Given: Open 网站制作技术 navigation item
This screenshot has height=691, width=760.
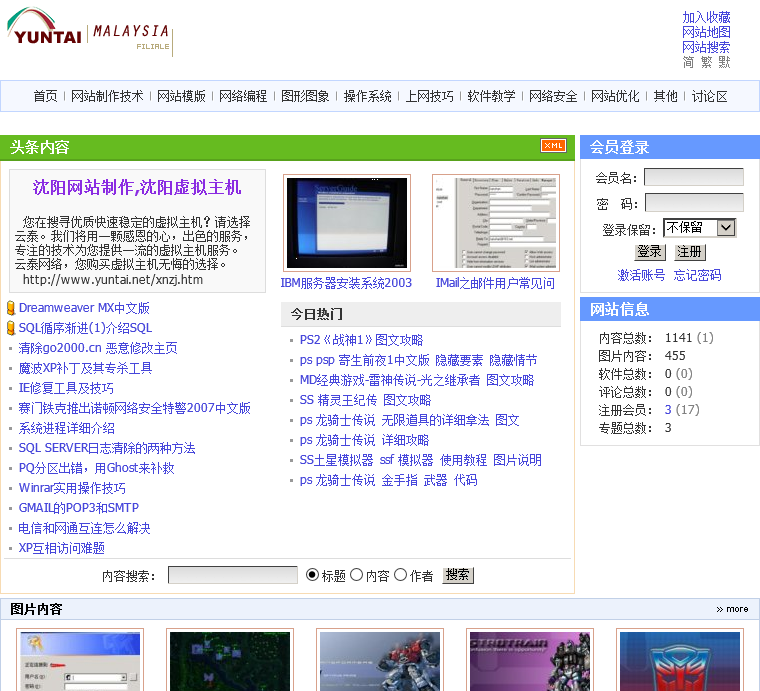Looking at the screenshot, I should point(107,96).
